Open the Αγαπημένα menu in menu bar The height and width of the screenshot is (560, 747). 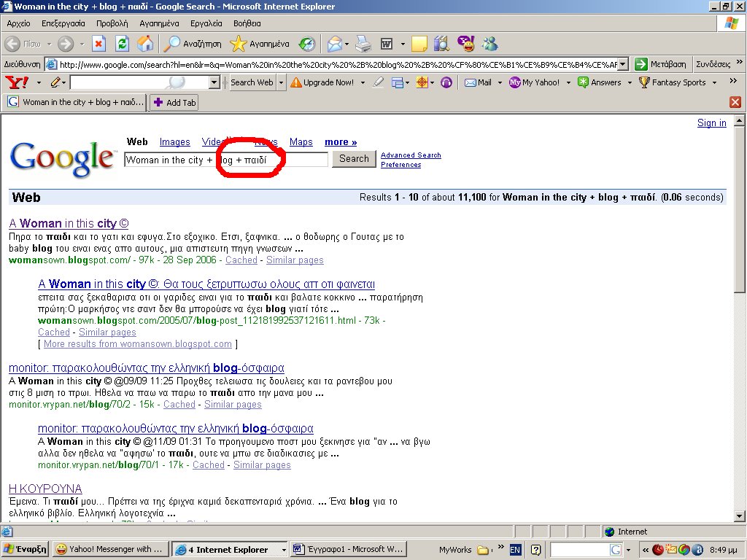159,23
